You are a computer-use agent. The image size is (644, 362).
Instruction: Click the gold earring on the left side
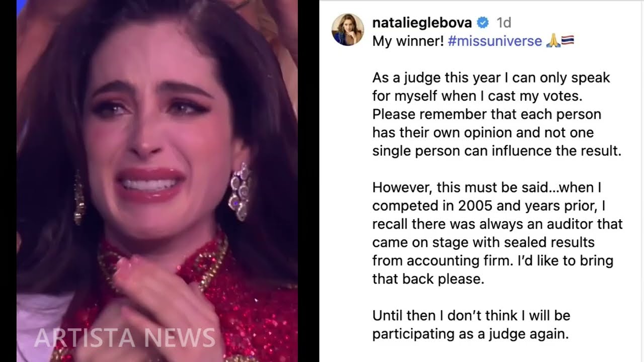[x=79, y=197]
